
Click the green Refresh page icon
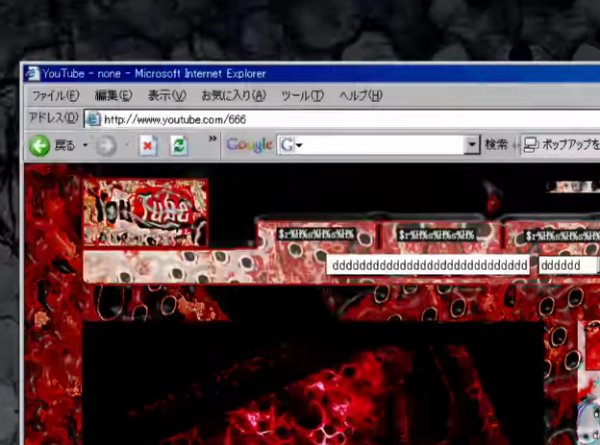tap(179, 146)
